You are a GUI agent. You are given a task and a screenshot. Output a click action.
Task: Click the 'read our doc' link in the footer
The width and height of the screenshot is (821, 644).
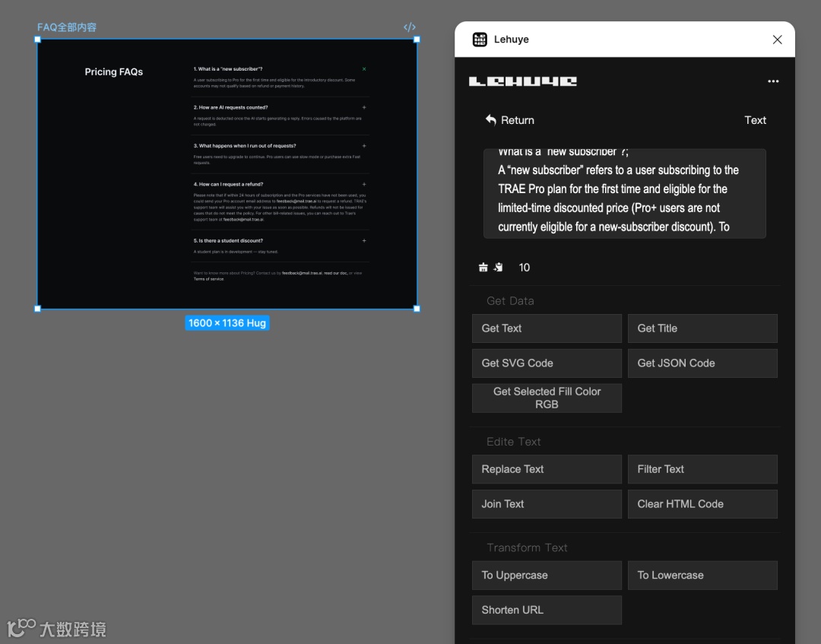[335, 273]
